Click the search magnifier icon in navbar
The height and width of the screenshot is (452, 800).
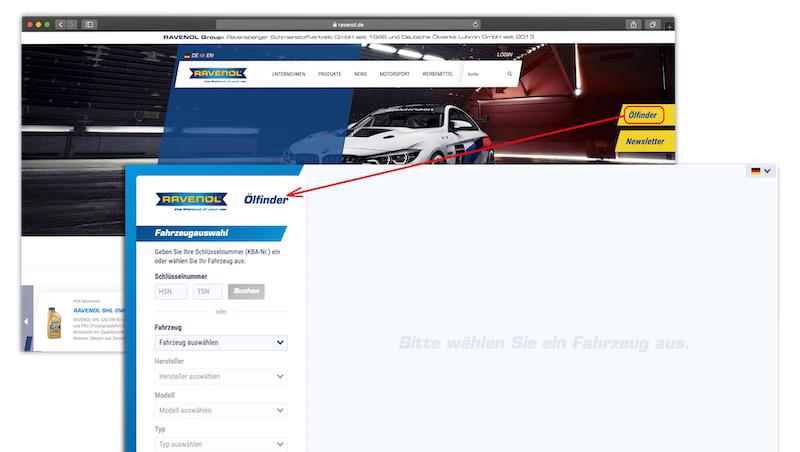[509, 74]
